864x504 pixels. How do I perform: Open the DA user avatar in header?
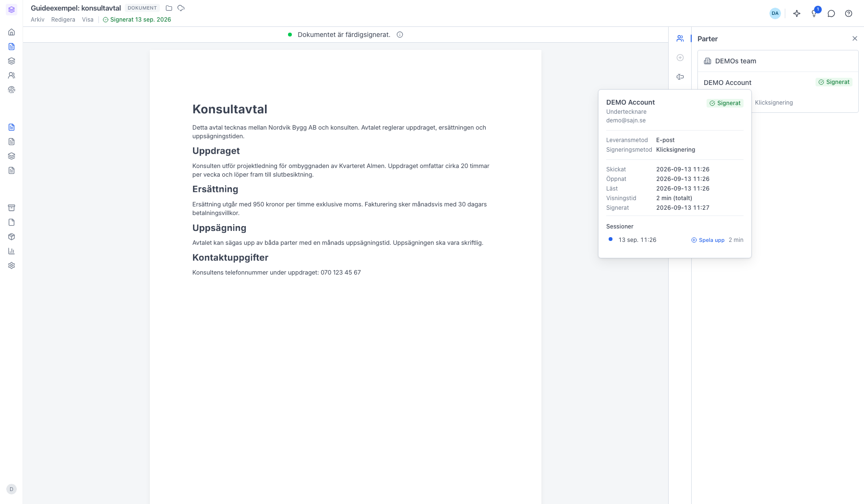775,13
